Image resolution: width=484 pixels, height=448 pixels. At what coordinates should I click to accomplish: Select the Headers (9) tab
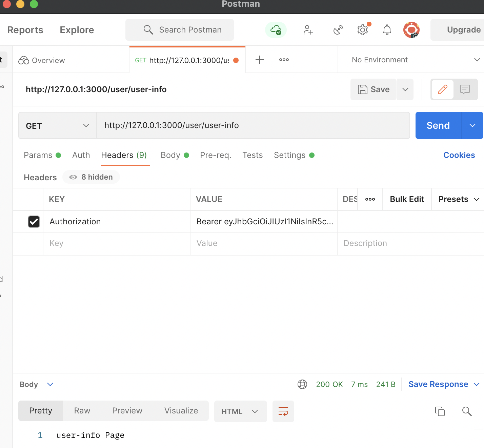(124, 155)
